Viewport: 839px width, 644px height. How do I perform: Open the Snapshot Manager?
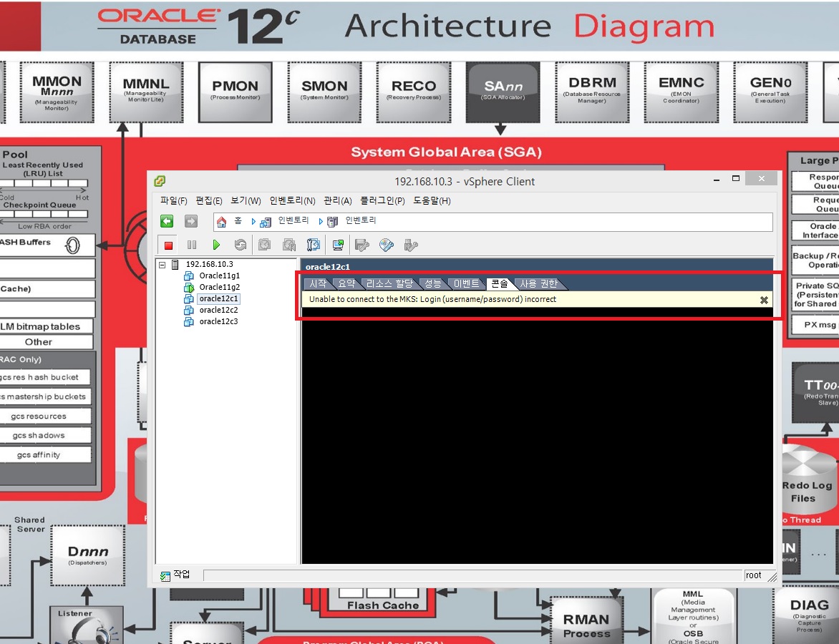314,245
